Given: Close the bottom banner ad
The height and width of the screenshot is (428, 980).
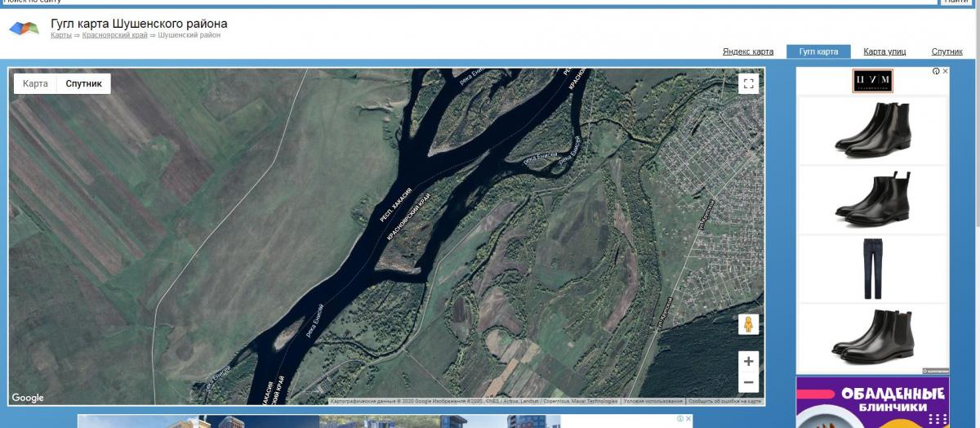Looking at the screenshot, I should click(x=688, y=419).
